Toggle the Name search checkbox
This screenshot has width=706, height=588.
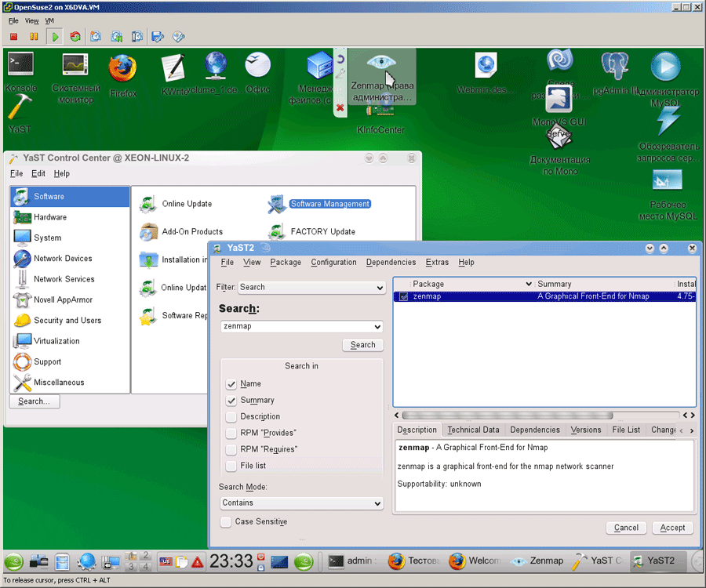click(231, 384)
